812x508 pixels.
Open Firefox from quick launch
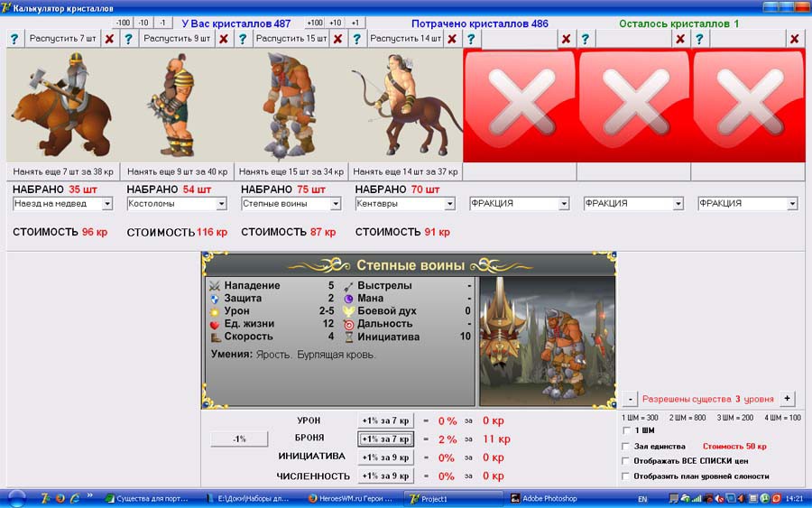(60, 499)
